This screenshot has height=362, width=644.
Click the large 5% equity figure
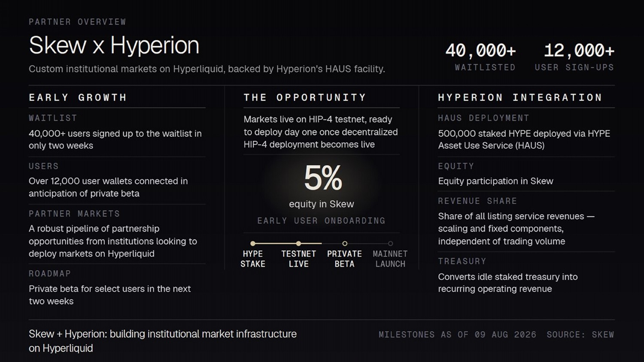coord(323,178)
